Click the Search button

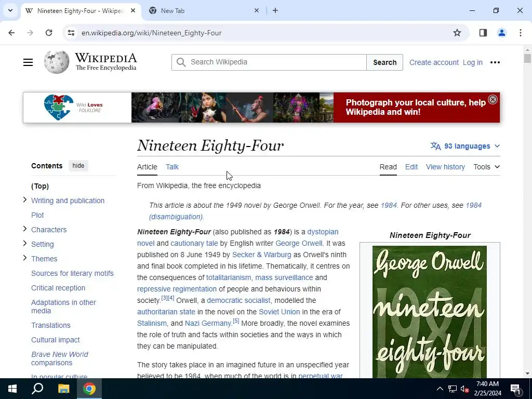[385, 62]
